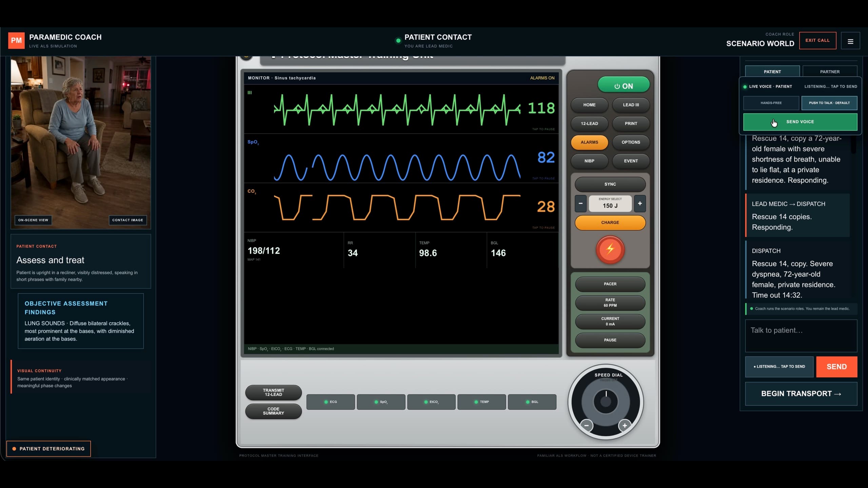Click TRANSMIT 12-LEAD button
Viewport: 868px width, 488px height.
(273, 392)
